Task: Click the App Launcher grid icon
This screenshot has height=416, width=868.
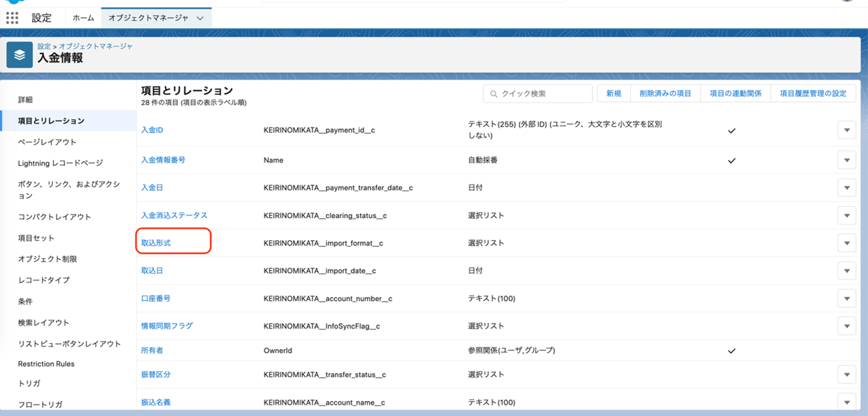Action: [x=12, y=18]
